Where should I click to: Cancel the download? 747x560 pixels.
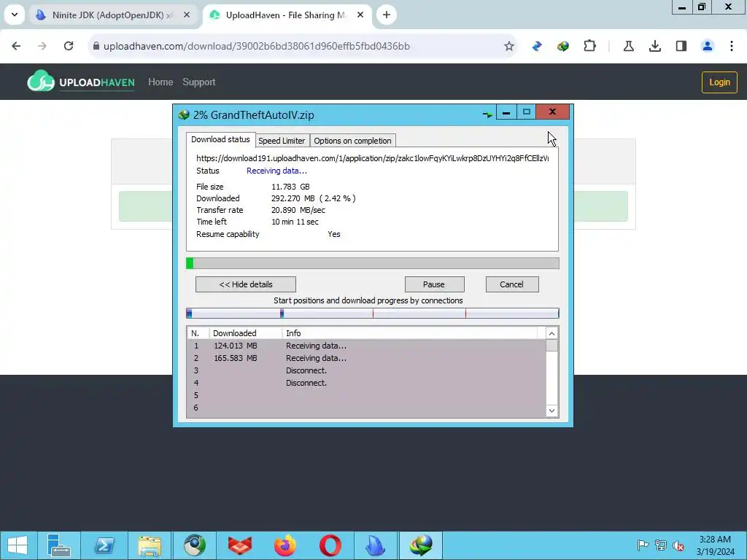point(512,284)
